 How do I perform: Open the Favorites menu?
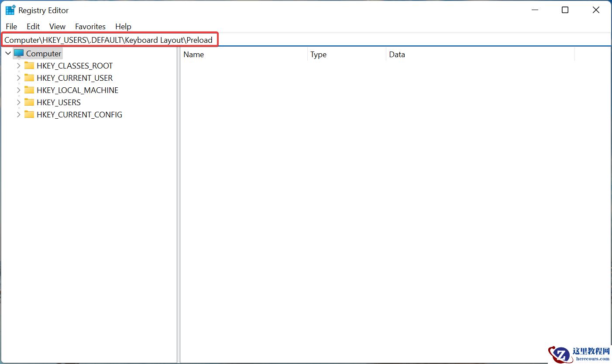click(x=90, y=27)
